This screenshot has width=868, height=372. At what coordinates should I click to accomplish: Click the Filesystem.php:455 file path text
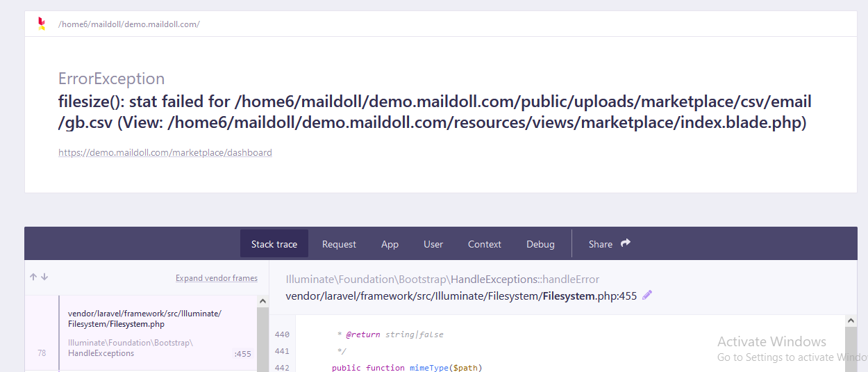point(461,296)
